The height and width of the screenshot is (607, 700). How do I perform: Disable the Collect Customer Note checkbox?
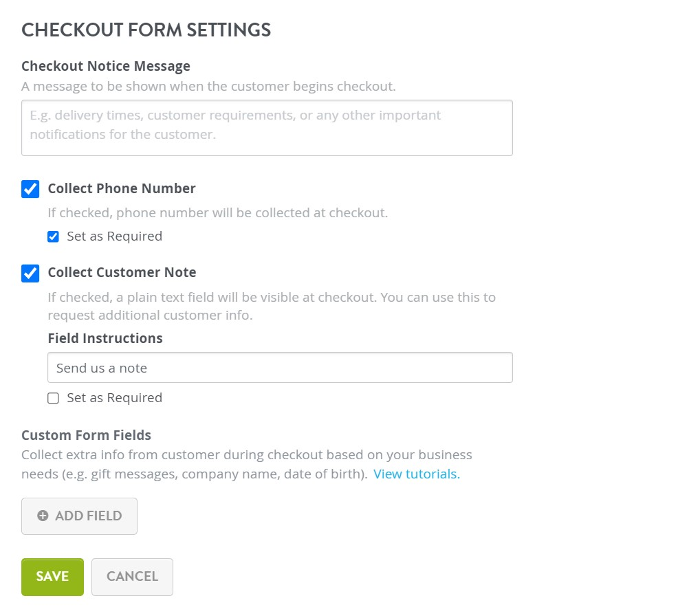tap(30, 273)
